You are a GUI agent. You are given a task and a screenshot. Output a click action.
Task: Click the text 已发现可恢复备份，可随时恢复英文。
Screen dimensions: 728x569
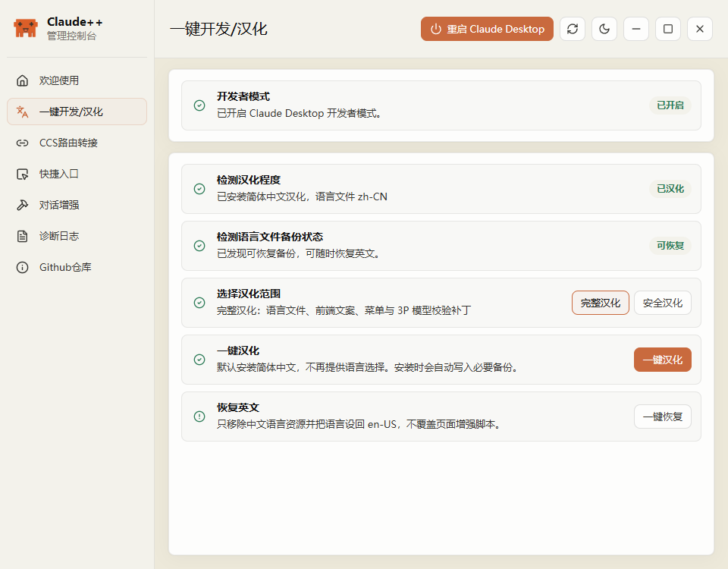pyautogui.click(x=299, y=253)
